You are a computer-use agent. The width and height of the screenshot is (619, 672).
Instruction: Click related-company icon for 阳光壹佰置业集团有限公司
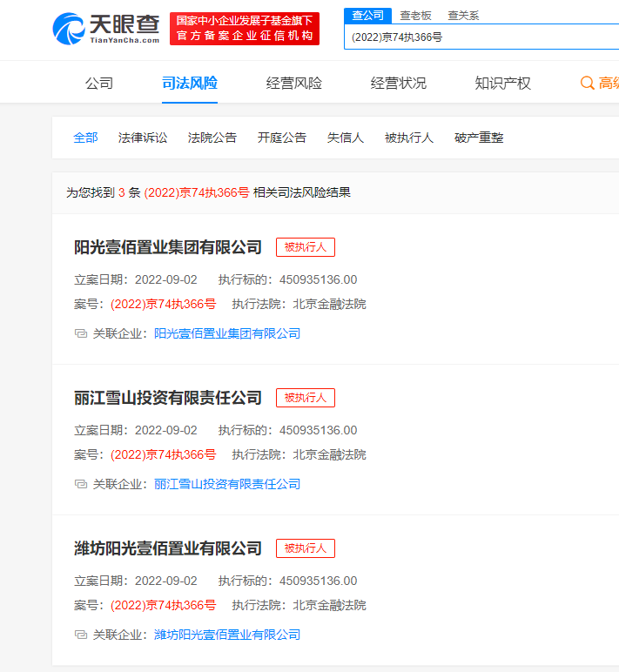81,333
